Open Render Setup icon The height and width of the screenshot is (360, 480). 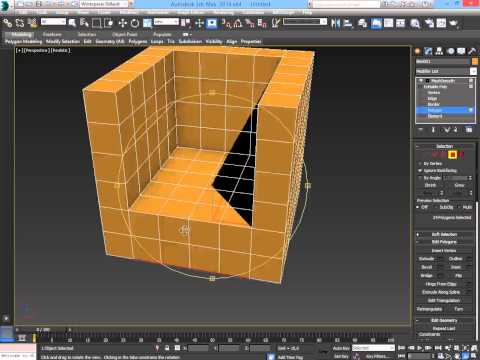429,23
